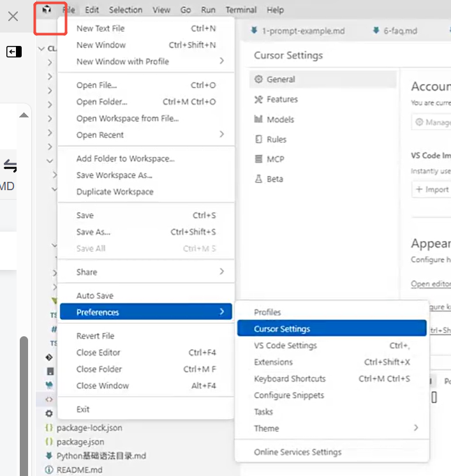This screenshot has width=451, height=476.
Task: Expand the Open Recent submenu arrow
Action: [x=222, y=134]
